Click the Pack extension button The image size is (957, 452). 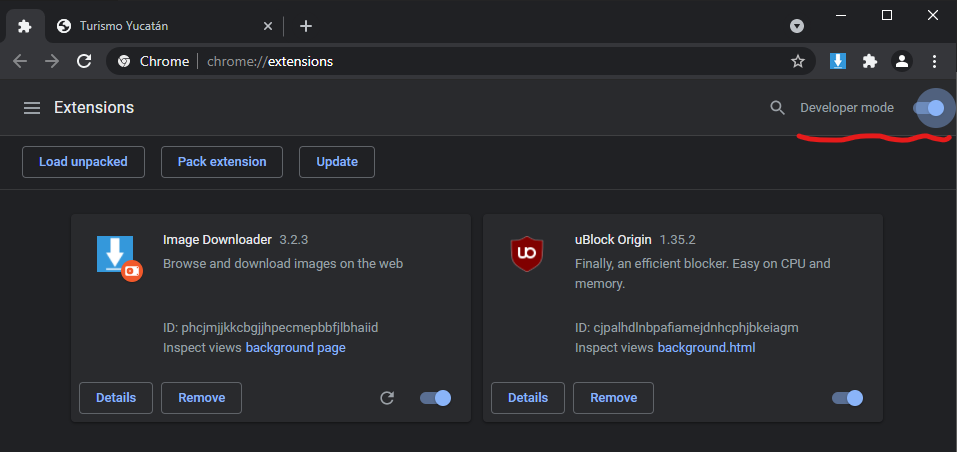222,162
